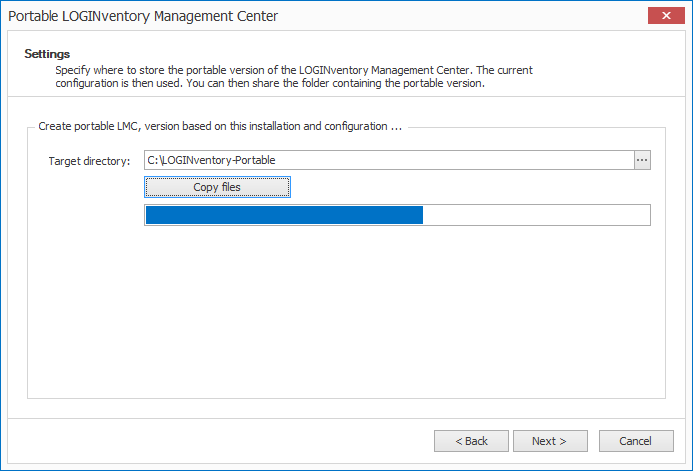Focus the Target directory input field
693x471 pixels.
tap(389, 160)
